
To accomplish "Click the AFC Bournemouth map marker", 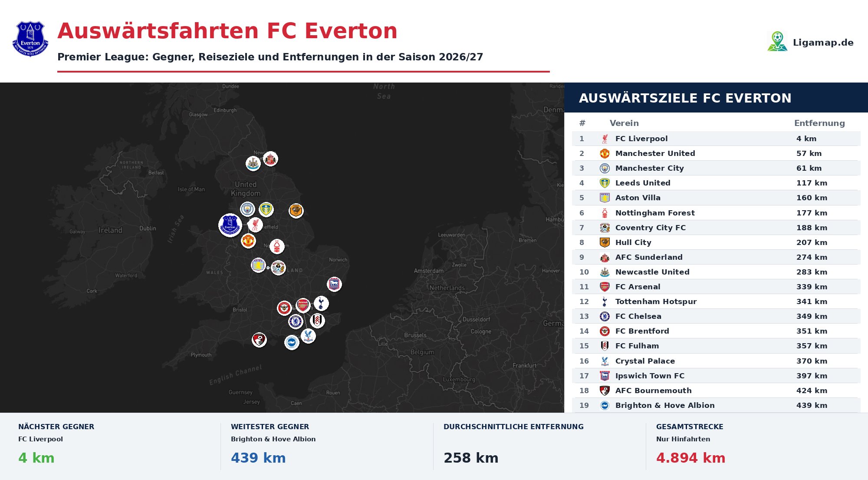I will point(259,340).
